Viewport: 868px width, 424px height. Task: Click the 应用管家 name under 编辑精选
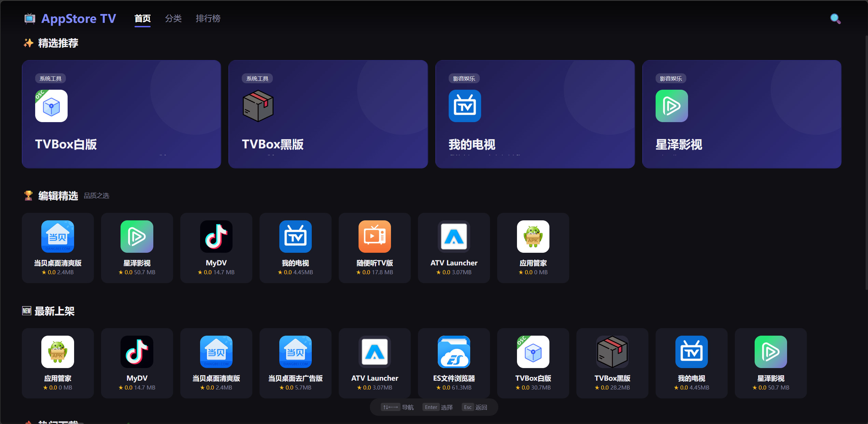coord(533,263)
